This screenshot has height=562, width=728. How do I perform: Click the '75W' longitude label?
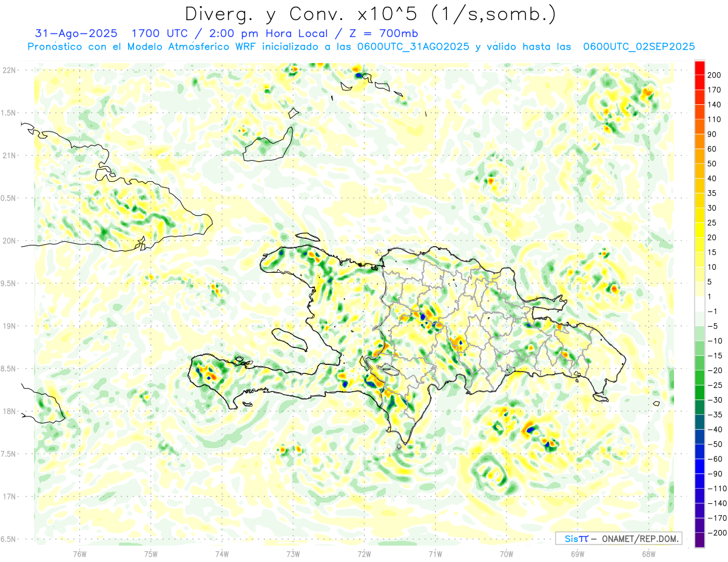coord(151,553)
